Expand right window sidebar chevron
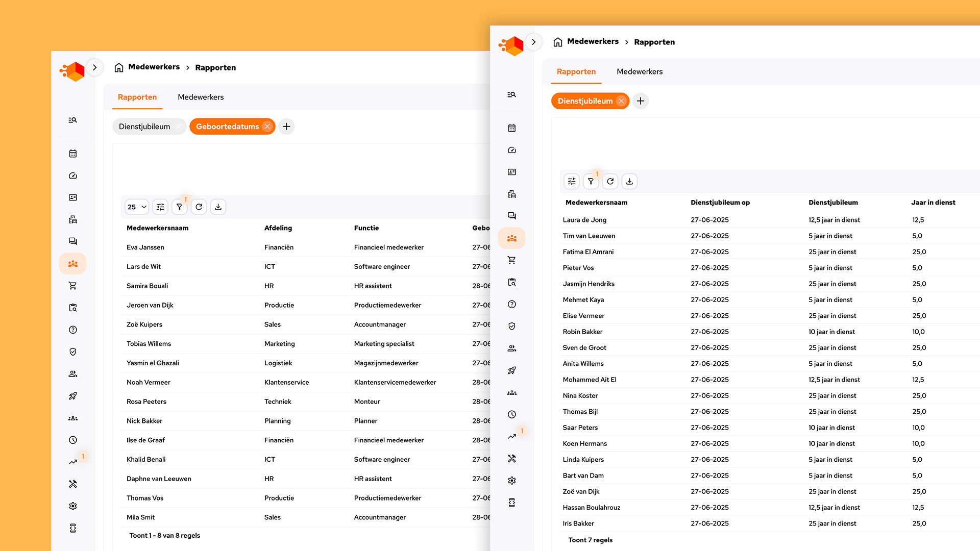Image resolution: width=980 pixels, height=551 pixels. point(533,42)
